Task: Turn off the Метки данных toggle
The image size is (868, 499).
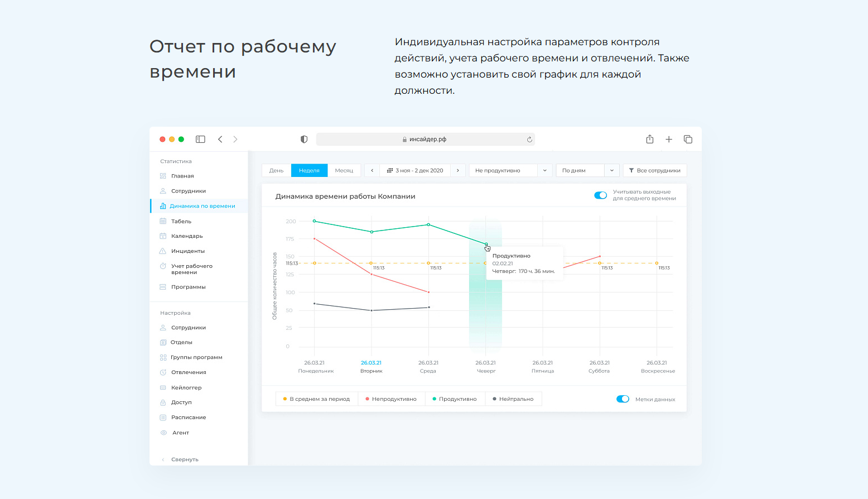Action: 623,399
